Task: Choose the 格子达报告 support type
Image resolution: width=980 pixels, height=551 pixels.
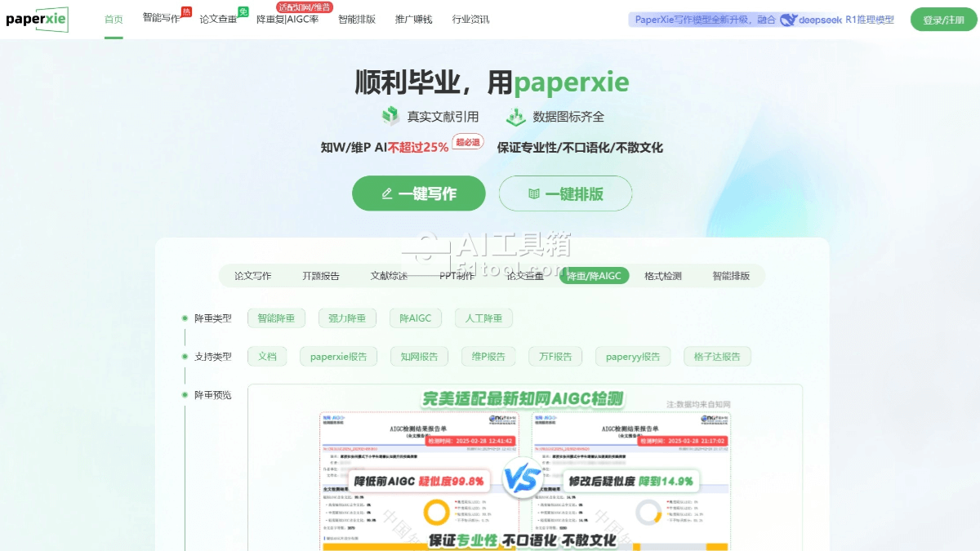Action: (x=717, y=357)
